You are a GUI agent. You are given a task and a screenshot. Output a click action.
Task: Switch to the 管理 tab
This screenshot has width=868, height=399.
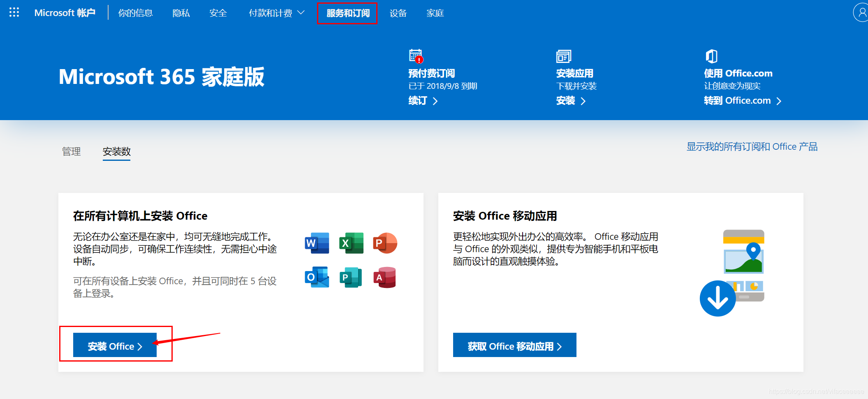(x=71, y=151)
